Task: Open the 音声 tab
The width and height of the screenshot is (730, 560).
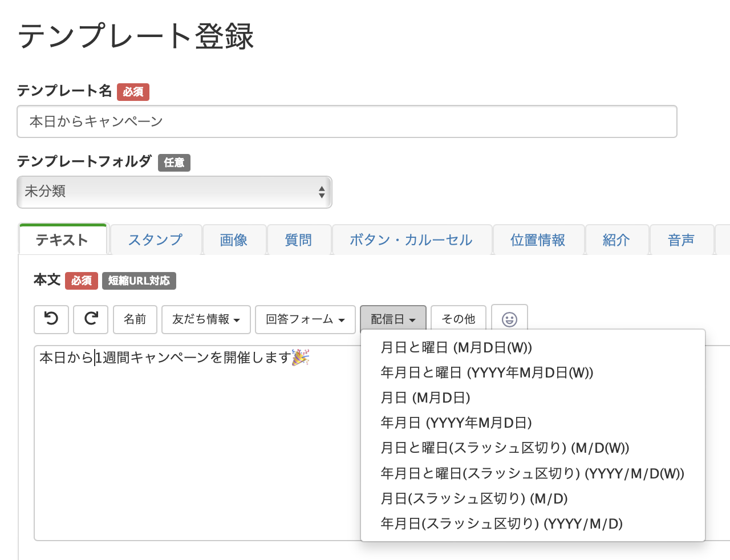Action: click(682, 240)
